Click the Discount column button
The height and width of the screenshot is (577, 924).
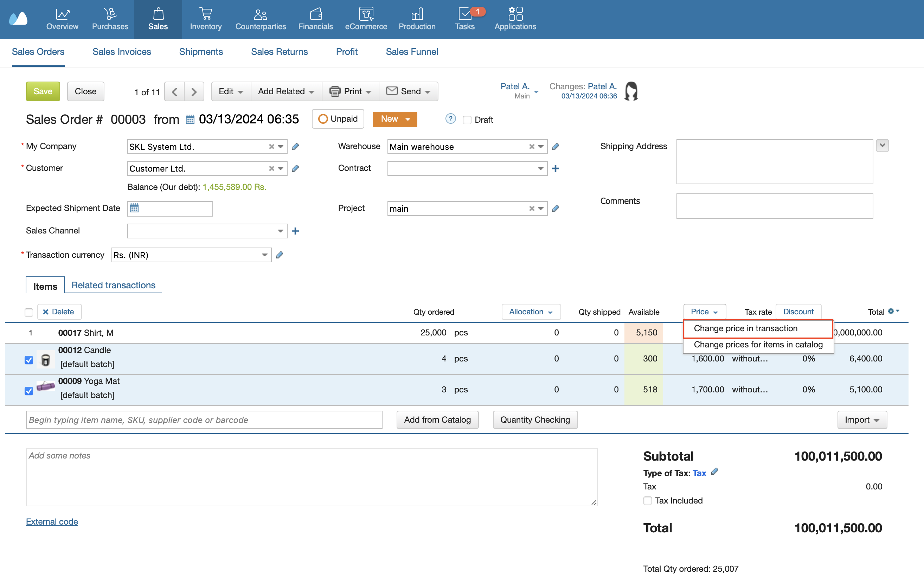tap(798, 312)
